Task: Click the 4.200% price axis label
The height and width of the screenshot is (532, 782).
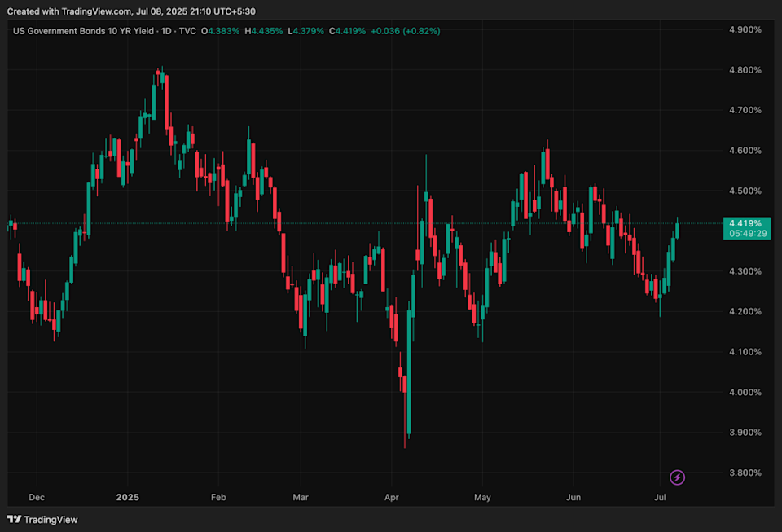Action: coord(745,311)
